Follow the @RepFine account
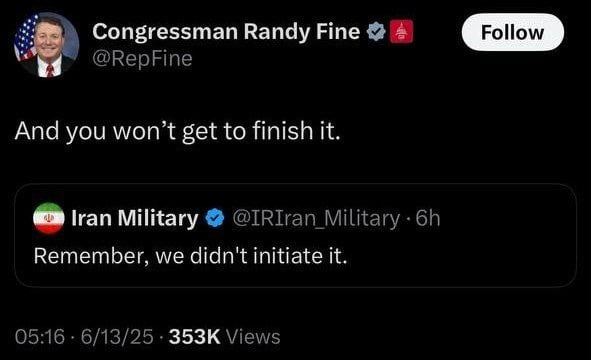Screen dimensions: 591x360 [x=513, y=32]
